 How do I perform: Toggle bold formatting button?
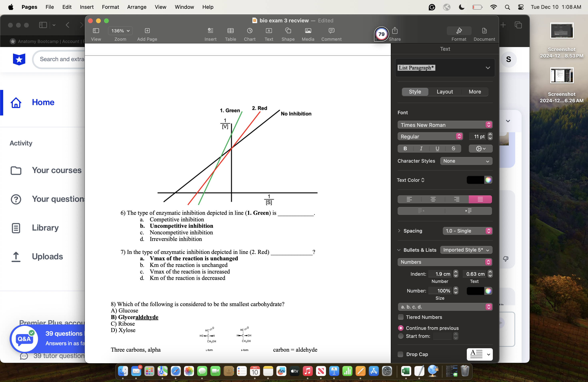[x=405, y=149]
